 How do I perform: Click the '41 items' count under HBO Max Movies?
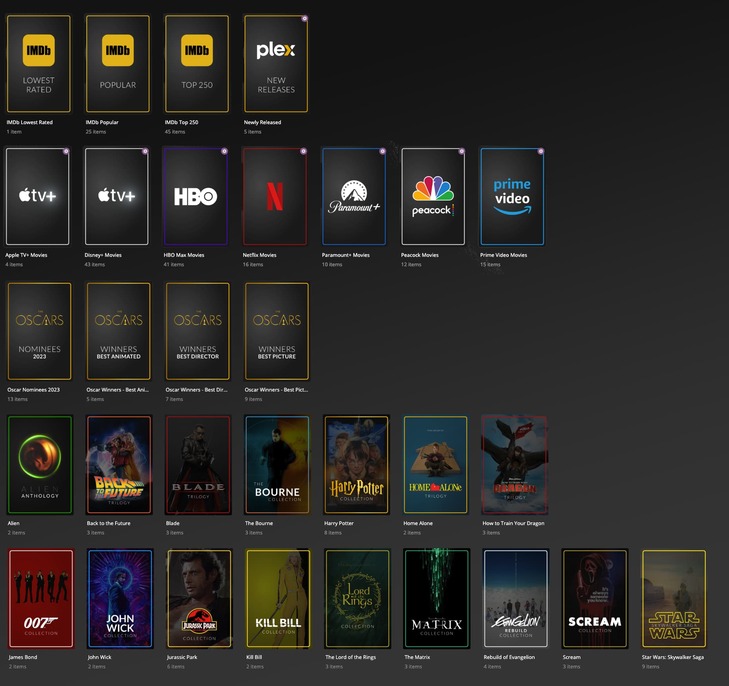(x=173, y=264)
